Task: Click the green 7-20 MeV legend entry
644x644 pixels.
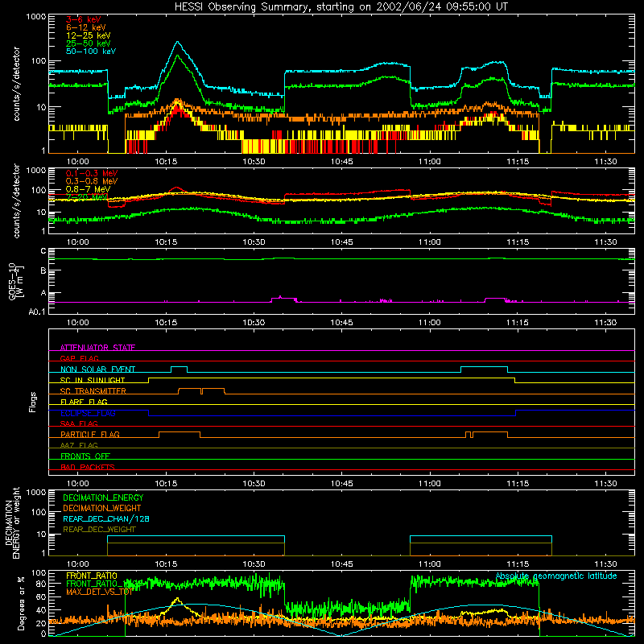Action: point(87,197)
